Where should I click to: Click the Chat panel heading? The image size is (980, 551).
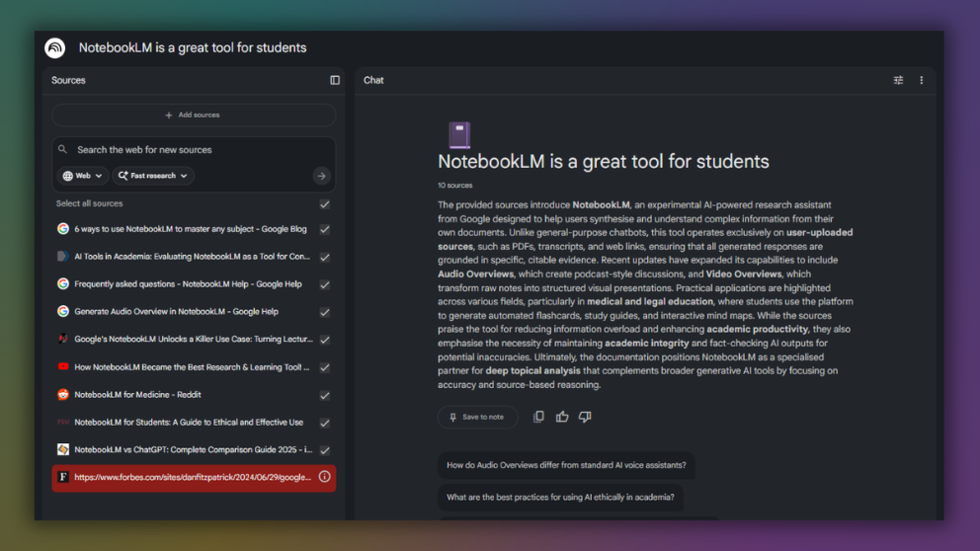[x=373, y=80]
